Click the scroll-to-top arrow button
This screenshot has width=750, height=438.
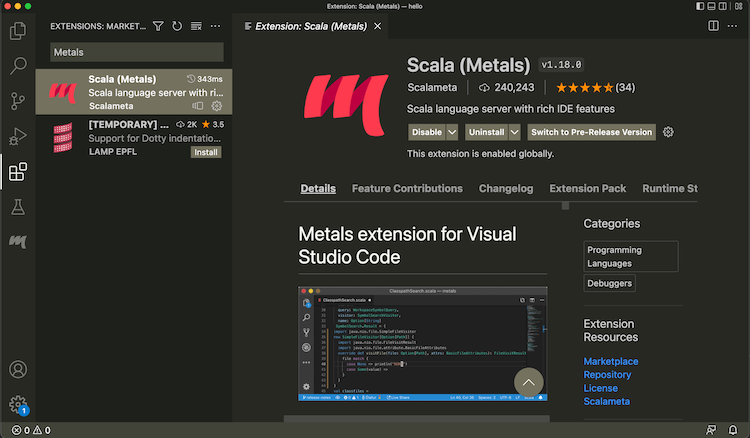(x=529, y=383)
